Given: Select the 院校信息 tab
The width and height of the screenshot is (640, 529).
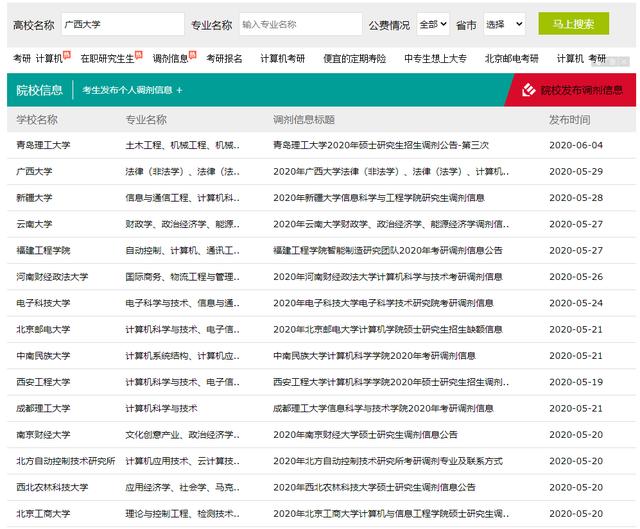Looking at the screenshot, I should point(39,90).
